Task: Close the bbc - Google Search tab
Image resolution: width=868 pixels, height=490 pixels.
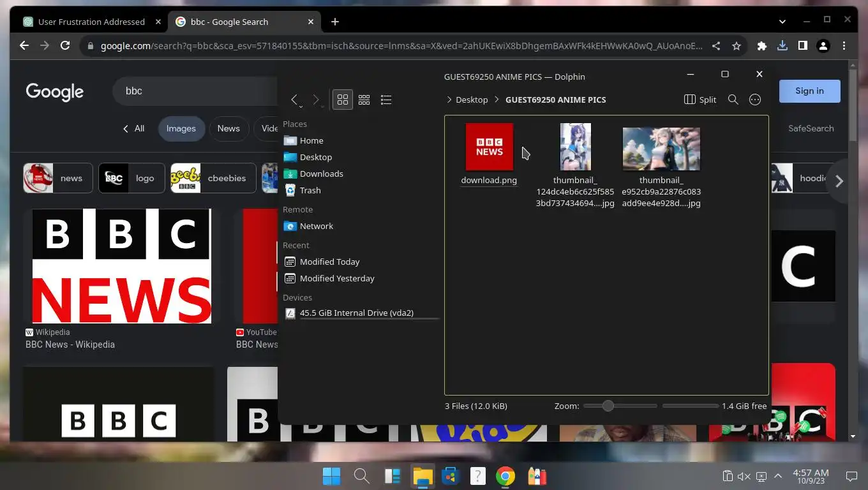Action: (x=311, y=22)
